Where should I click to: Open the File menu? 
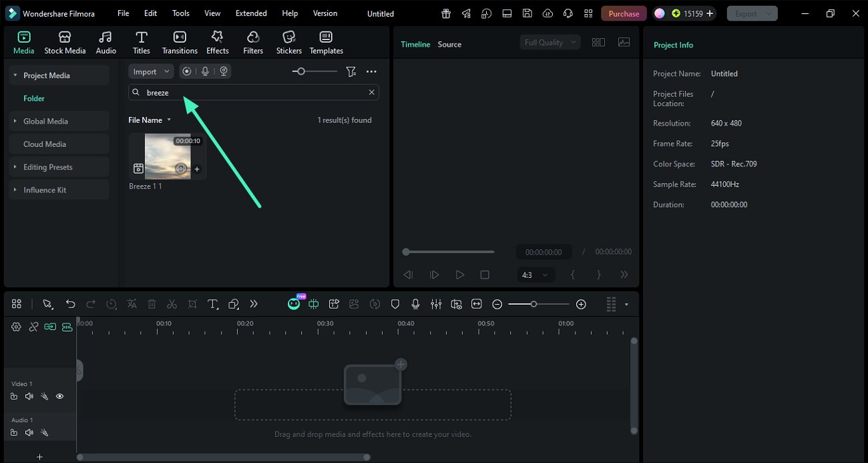(x=124, y=13)
